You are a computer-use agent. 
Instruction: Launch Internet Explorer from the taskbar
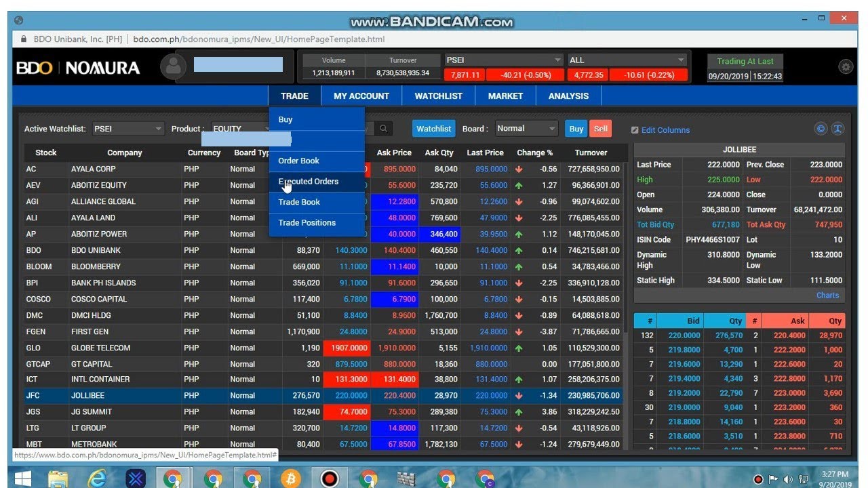[x=98, y=479]
